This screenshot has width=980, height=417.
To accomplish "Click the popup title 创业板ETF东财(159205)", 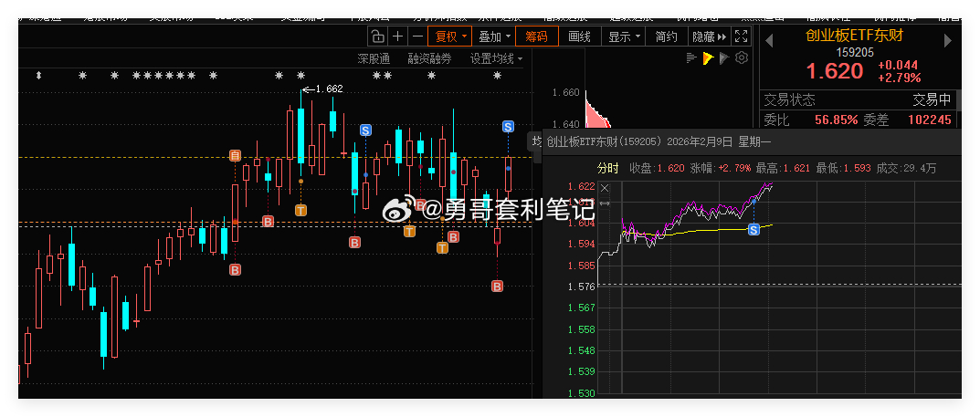I will click(x=604, y=141).
